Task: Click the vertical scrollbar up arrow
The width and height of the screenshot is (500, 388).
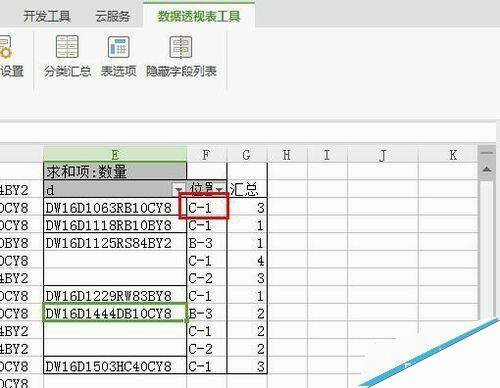Action: click(487, 169)
